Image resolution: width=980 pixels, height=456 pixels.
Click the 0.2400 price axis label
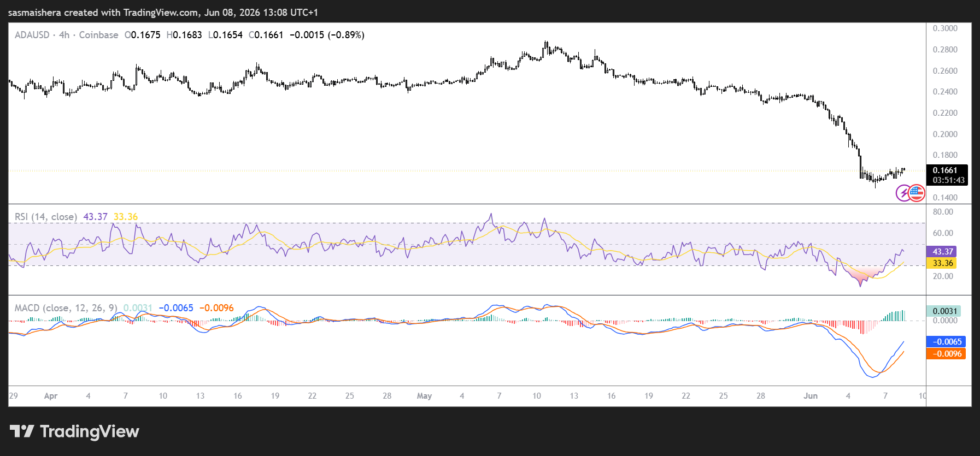pos(945,92)
